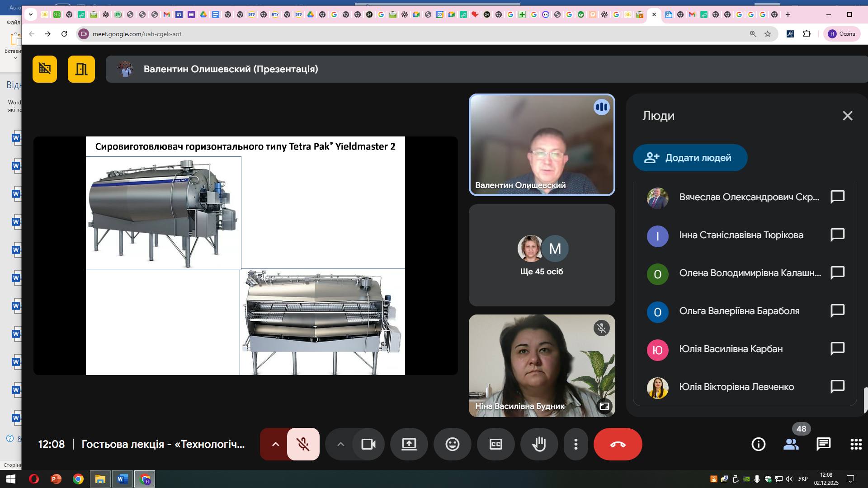
Task: Open the browser tab search dropdown
Action: (x=30, y=14)
